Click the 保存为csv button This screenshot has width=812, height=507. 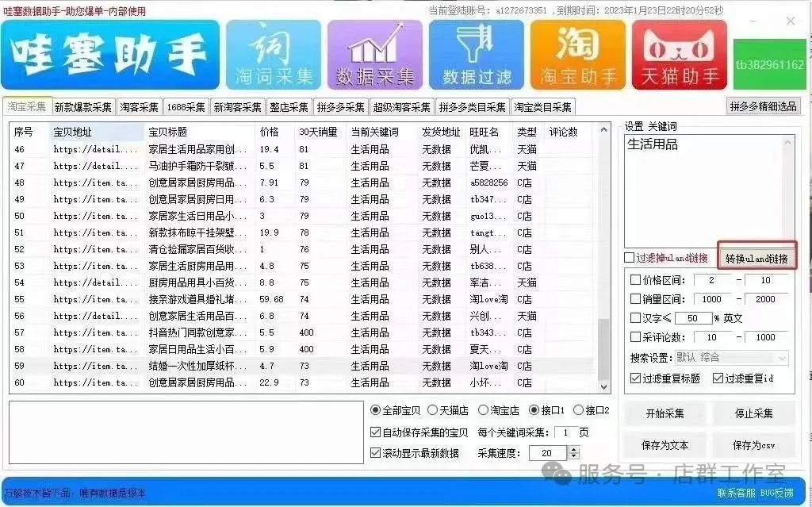tap(753, 445)
